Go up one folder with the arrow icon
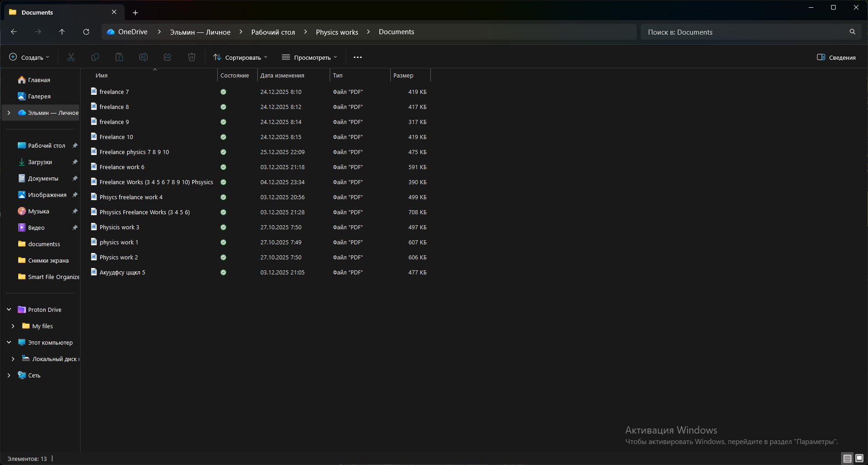 click(x=62, y=31)
